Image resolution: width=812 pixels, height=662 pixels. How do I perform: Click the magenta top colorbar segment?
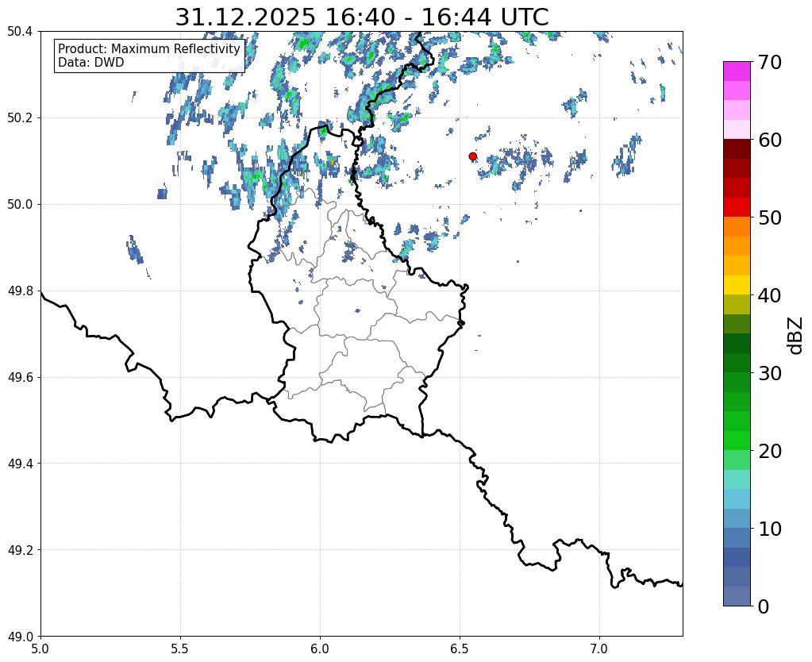tap(737, 71)
